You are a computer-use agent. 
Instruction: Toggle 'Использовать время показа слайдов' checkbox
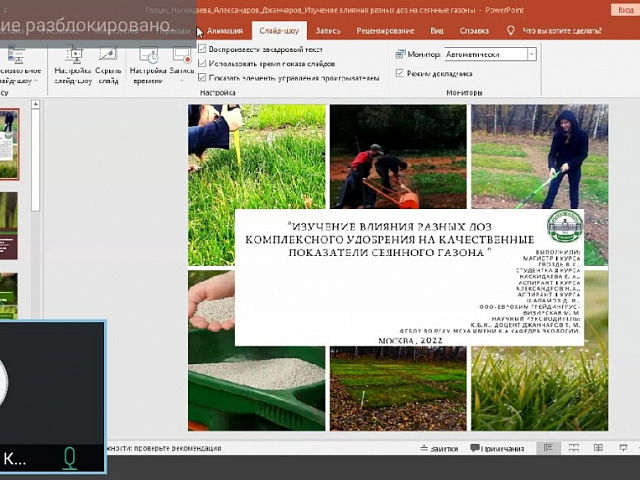pos(203,62)
